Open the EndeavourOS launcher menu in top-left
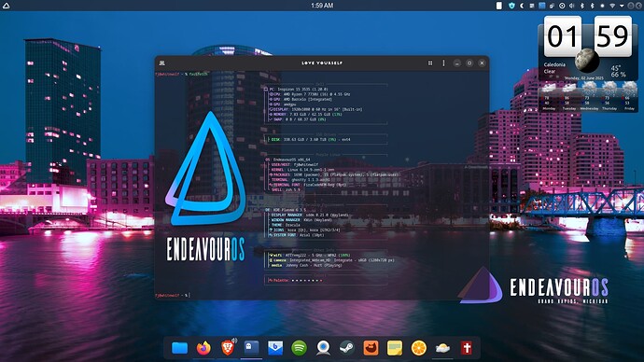 [x=7, y=6]
